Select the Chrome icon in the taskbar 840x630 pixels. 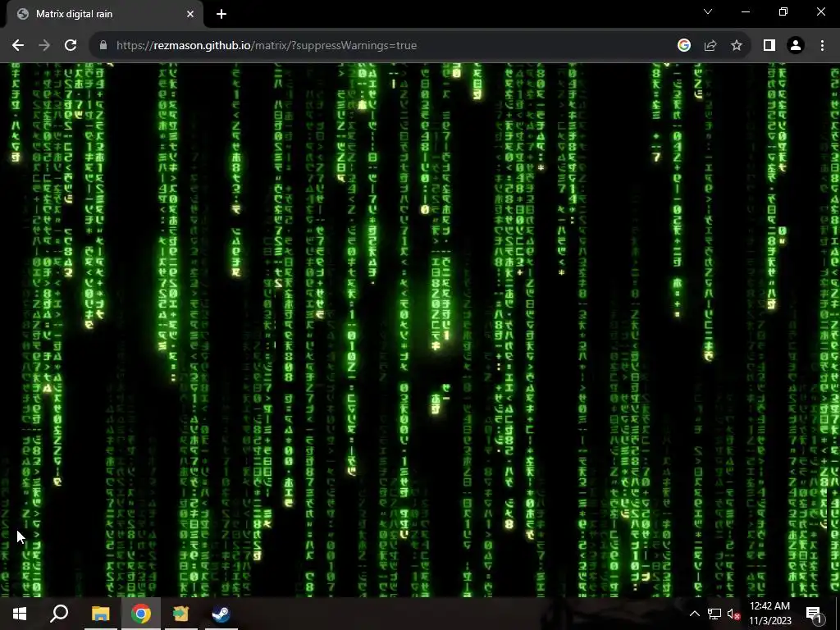click(x=141, y=614)
